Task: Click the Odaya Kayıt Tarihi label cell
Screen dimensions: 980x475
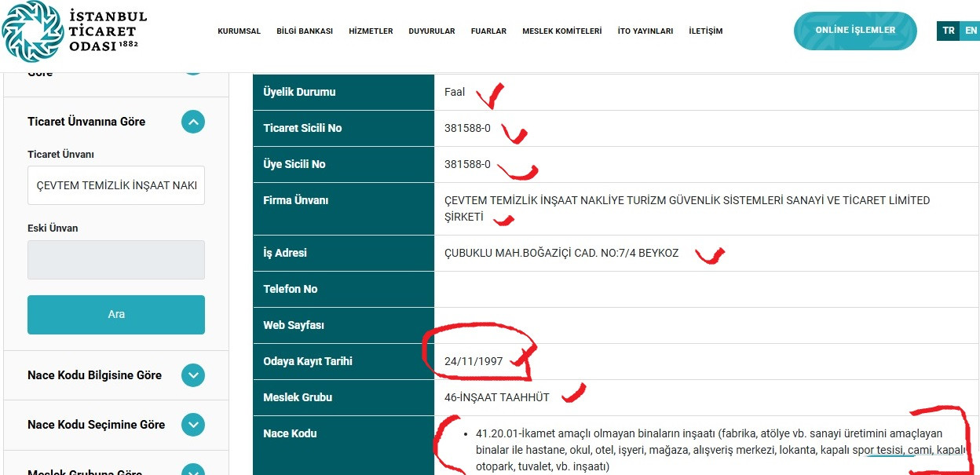Action: pyautogui.click(x=343, y=361)
